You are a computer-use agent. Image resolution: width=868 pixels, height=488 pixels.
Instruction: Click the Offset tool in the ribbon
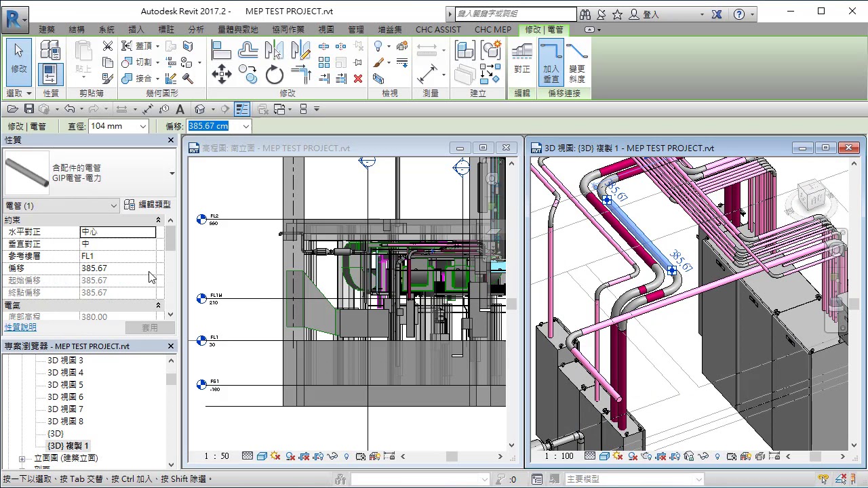[248, 49]
